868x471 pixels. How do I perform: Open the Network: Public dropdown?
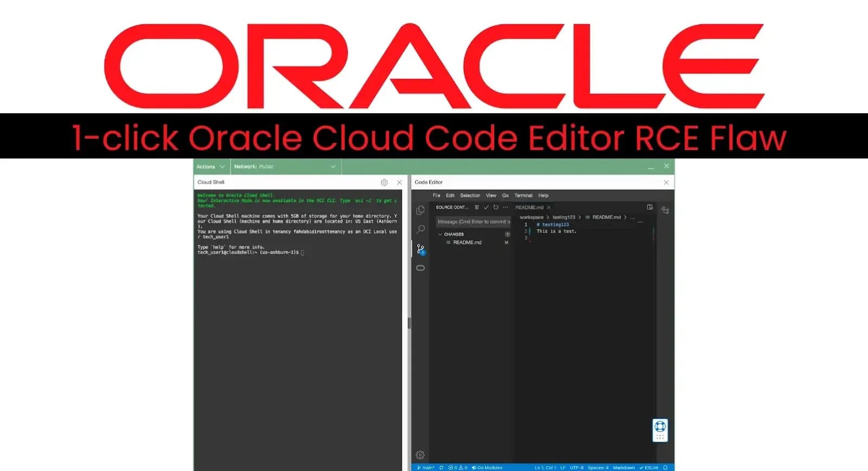pyautogui.click(x=285, y=166)
